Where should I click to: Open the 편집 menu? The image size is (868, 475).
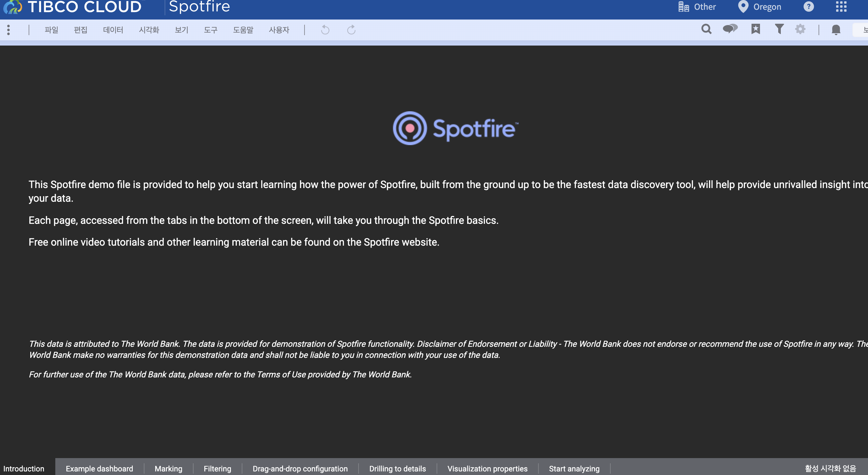(x=81, y=30)
